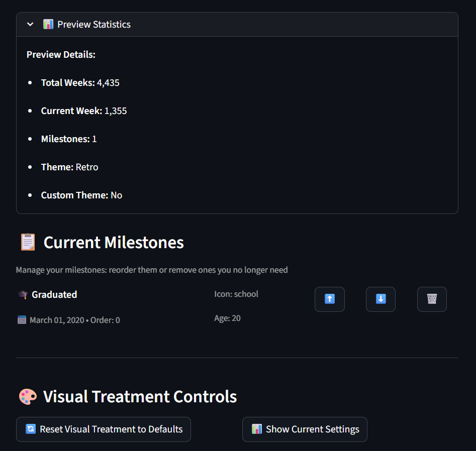Click the graduation cap icon on the Graduated milestone
The width and height of the screenshot is (476, 451).
pos(22,294)
